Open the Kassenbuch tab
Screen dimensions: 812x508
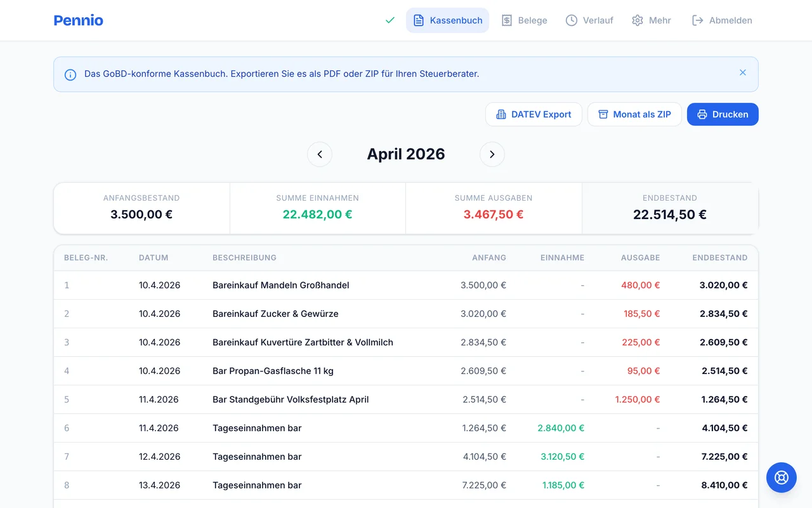(447, 20)
